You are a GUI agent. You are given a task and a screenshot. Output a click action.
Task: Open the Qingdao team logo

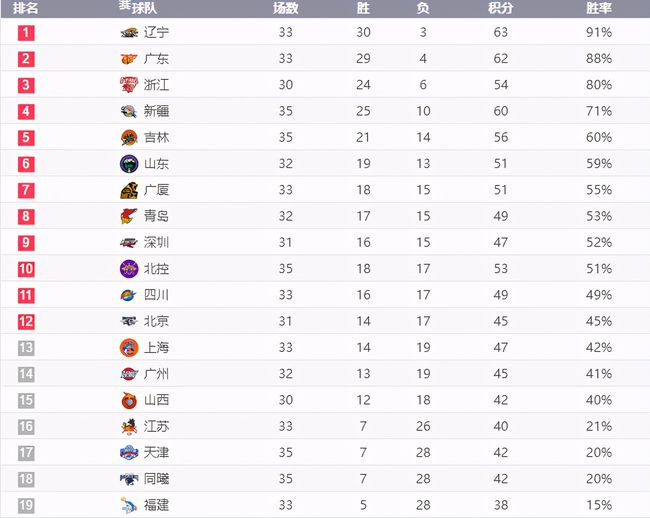(x=129, y=216)
